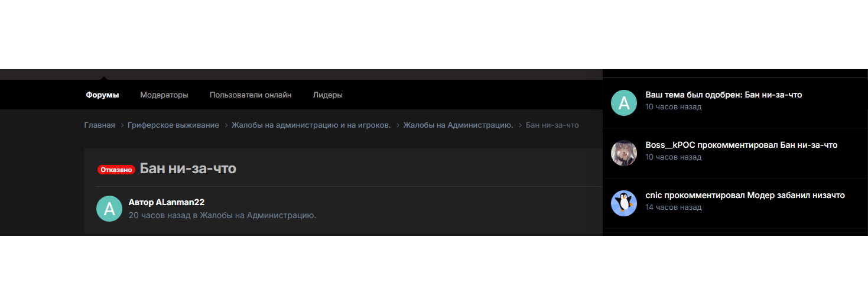Click the red Отказано status badge
The height and width of the screenshot is (305, 868).
pos(116,170)
